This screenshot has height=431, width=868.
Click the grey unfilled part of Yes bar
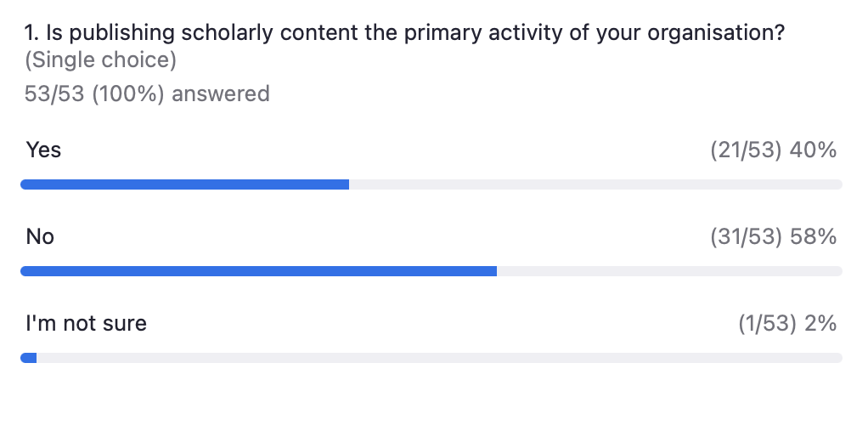coord(595,184)
